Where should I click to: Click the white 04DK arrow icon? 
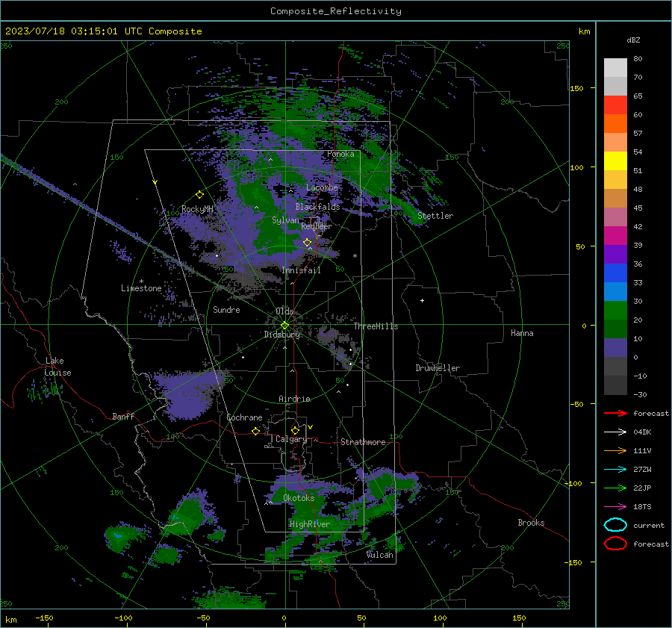[x=615, y=432]
